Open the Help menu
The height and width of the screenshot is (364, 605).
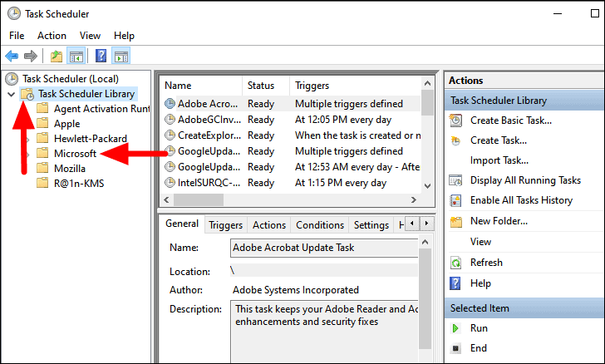point(124,36)
